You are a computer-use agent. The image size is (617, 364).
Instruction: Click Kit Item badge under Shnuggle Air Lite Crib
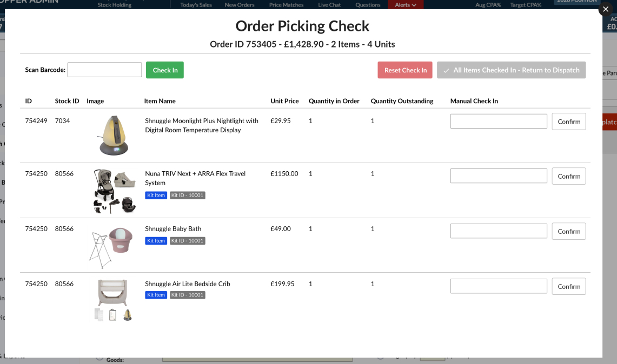[156, 295]
